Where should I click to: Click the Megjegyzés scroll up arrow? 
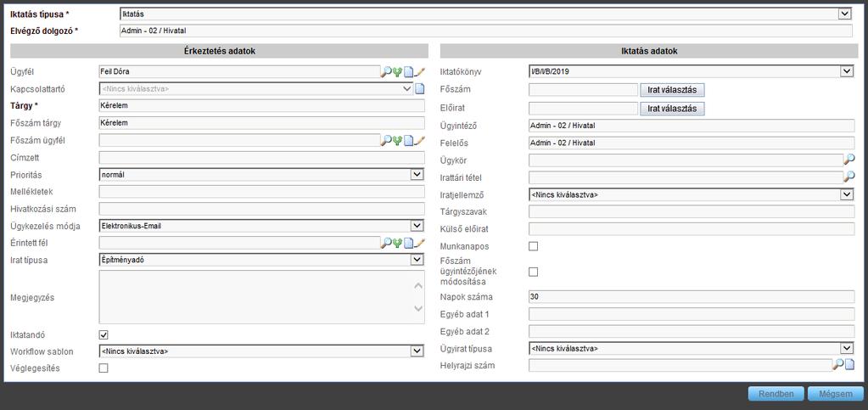[418, 285]
